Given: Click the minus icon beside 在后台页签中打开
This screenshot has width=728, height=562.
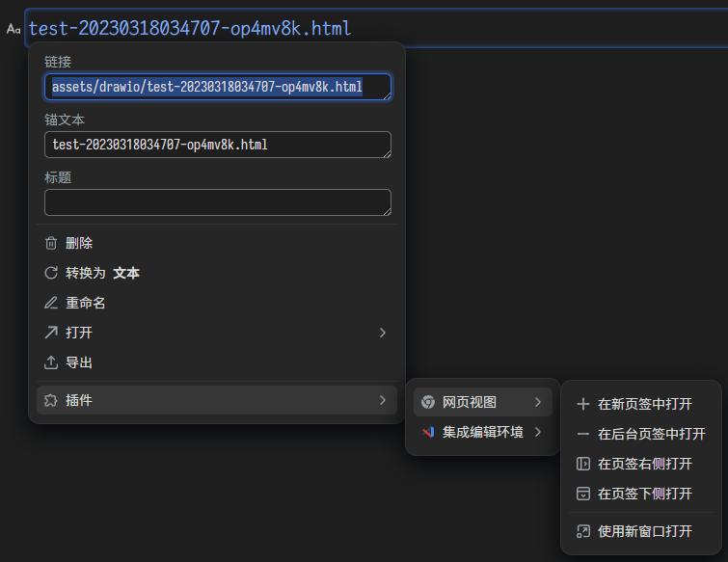Looking at the screenshot, I should click(x=583, y=434).
